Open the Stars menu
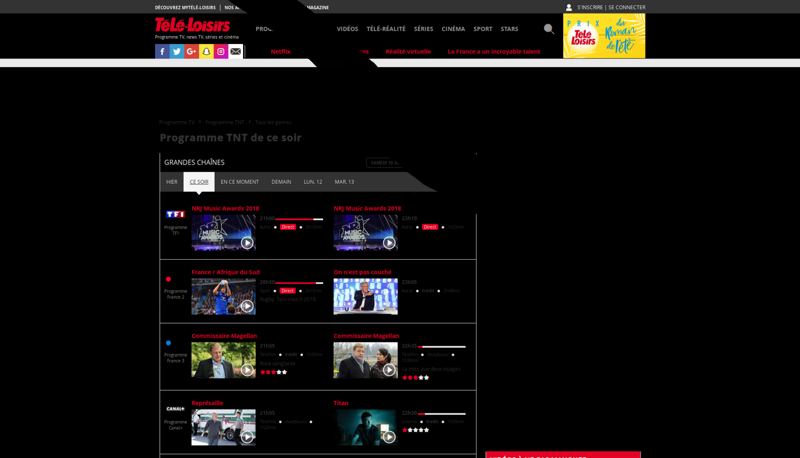The height and width of the screenshot is (458, 800). tap(509, 29)
